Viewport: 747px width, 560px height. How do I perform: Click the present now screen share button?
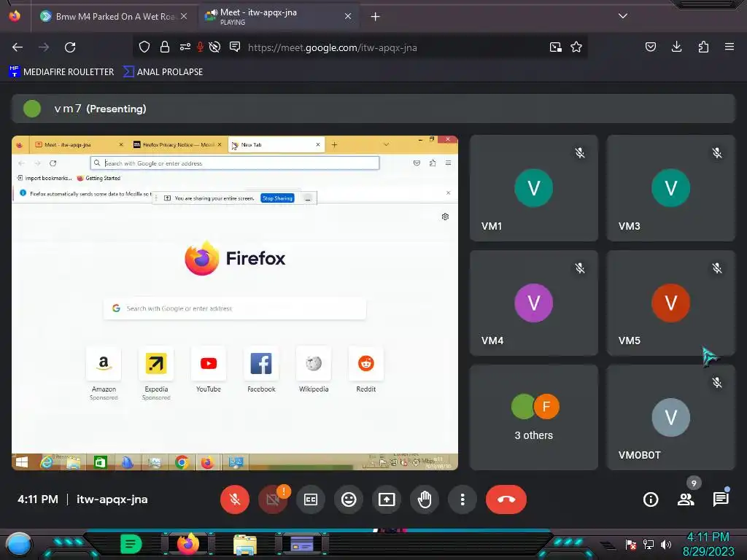[x=387, y=499]
